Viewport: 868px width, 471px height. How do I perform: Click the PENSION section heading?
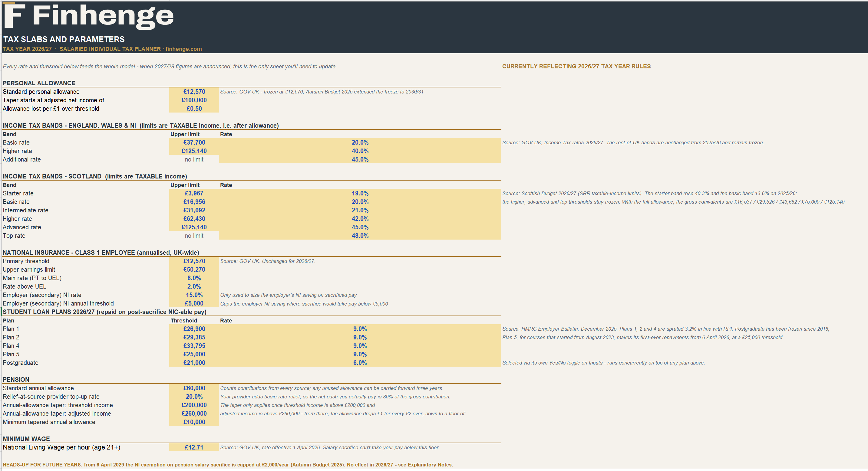[16, 379]
